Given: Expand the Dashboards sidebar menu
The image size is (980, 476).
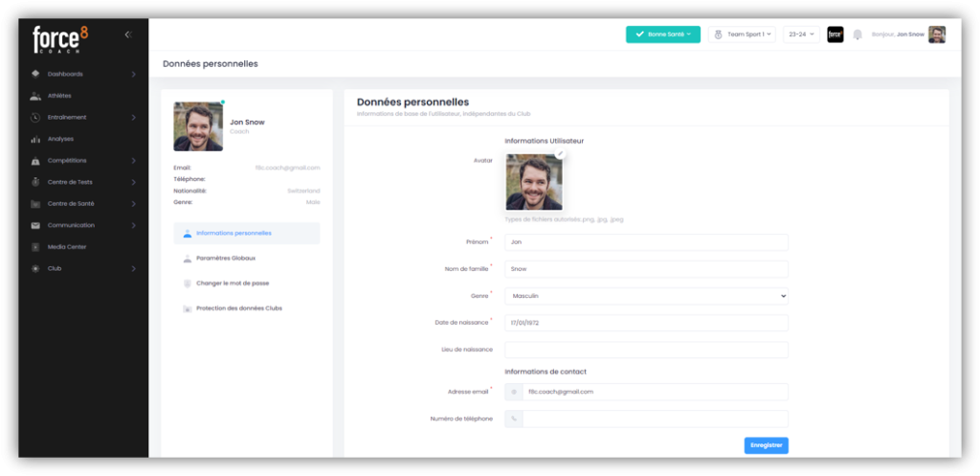Looking at the screenshot, I should coord(81,74).
